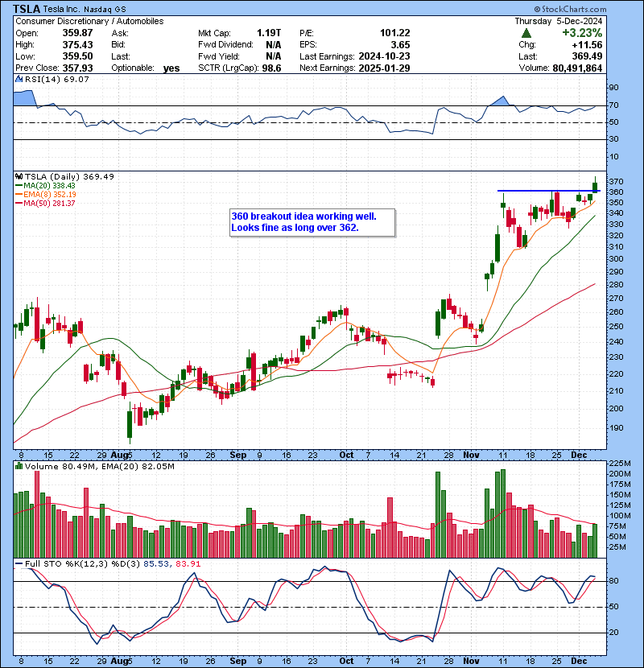Click the TSLA (Daily) 369.49 chart label

[x=69, y=176]
